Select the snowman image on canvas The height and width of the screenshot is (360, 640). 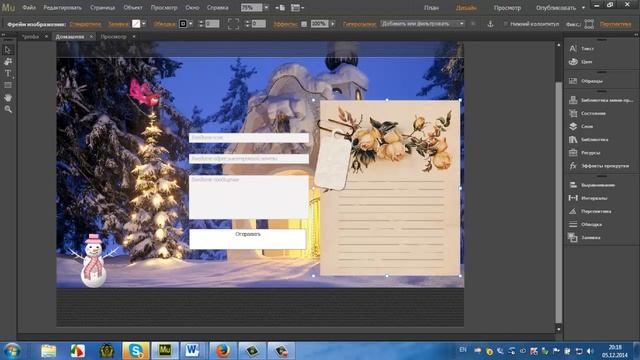(x=94, y=260)
